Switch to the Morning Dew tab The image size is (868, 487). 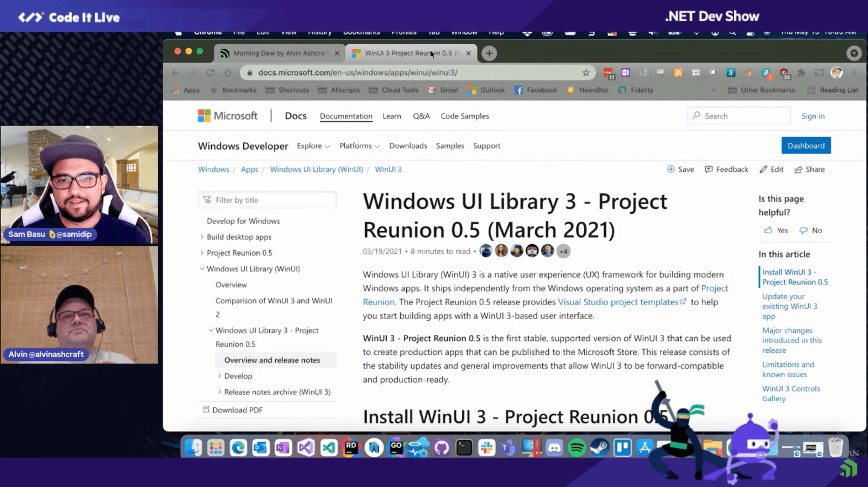(x=280, y=53)
